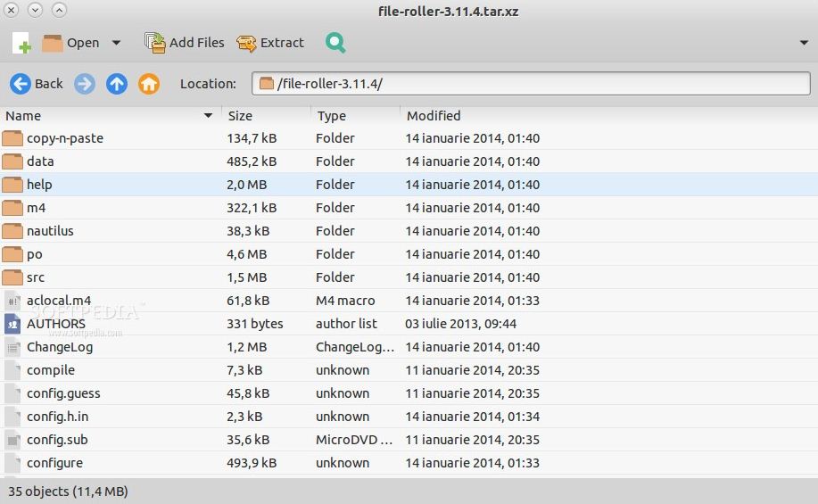This screenshot has height=504, width=818.
Task: Close the file-roller window
Action: tap(11, 10)
